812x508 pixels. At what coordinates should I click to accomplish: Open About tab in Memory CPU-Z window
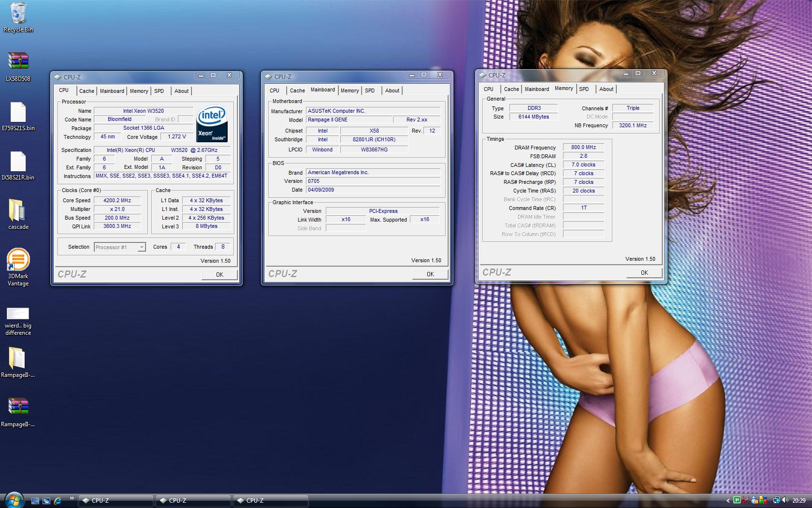[607, 89]
